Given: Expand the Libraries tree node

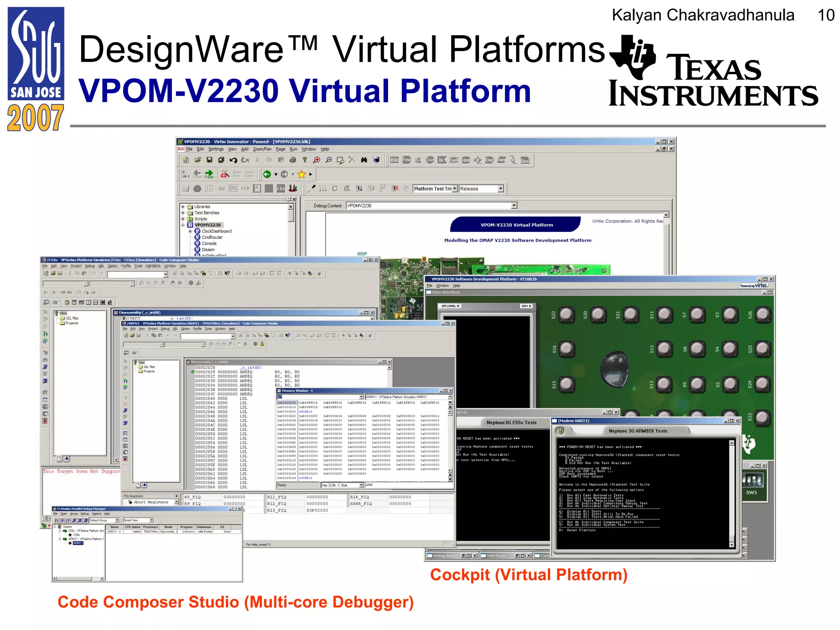Looking at the screenshot, I should click(183, 207).
